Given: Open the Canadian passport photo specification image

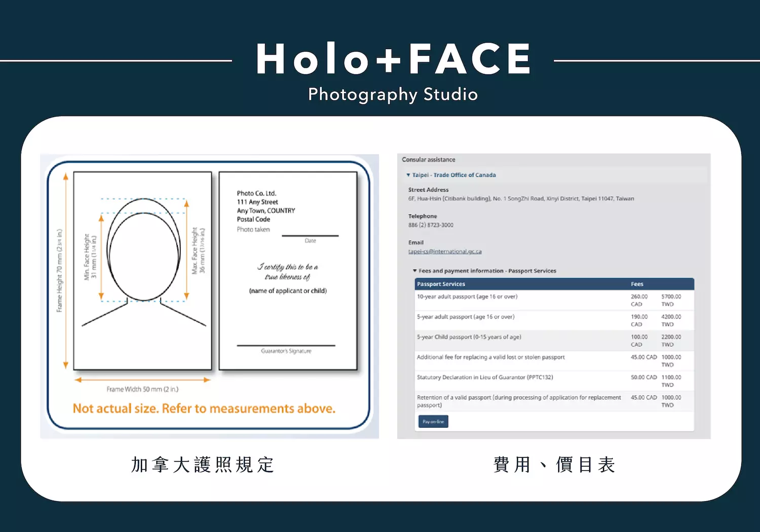Looking at the screenshot, I should (x=209, y=296).
